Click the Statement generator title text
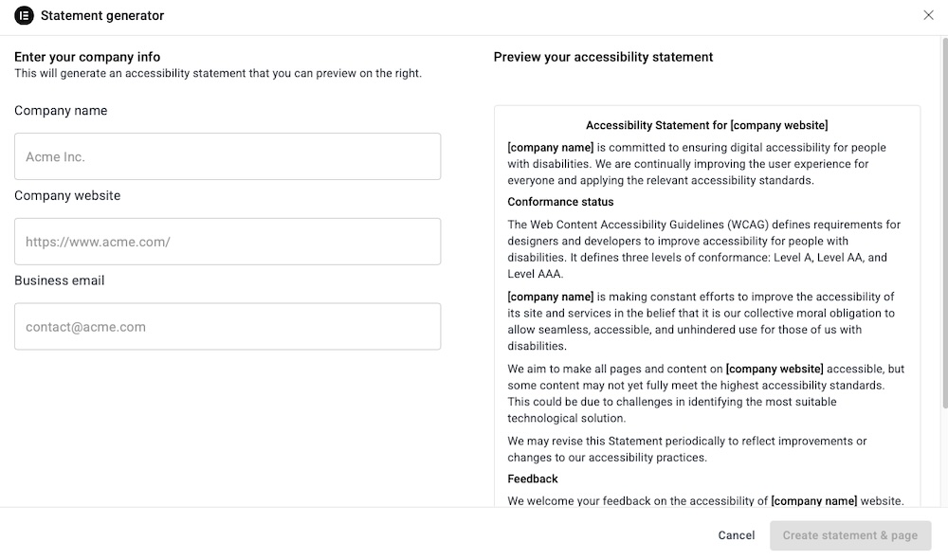Screen dimensions: 948x560 [102, 15]
